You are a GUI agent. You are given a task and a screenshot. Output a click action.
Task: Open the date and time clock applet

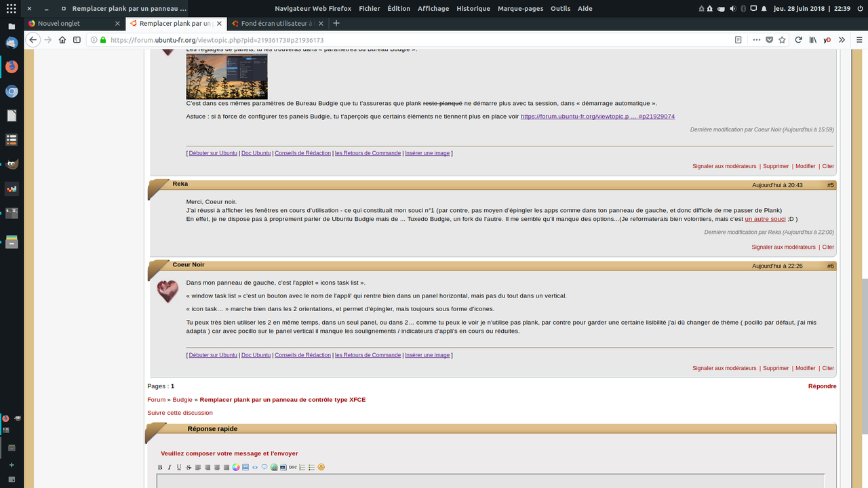812,9
